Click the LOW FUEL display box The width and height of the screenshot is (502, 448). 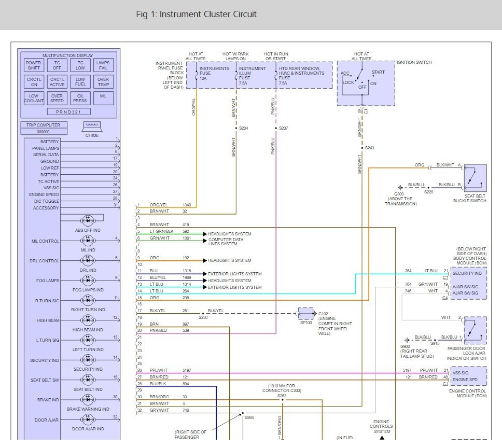80,81
